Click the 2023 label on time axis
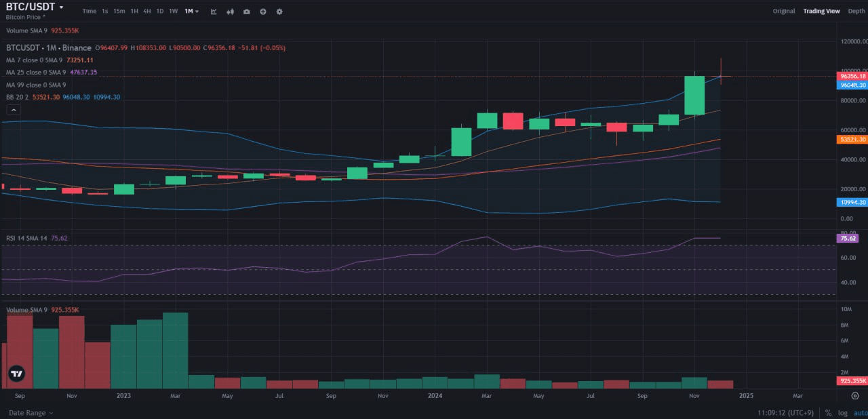This screenshot has height=419, width=868. click(x=123, y=395)
